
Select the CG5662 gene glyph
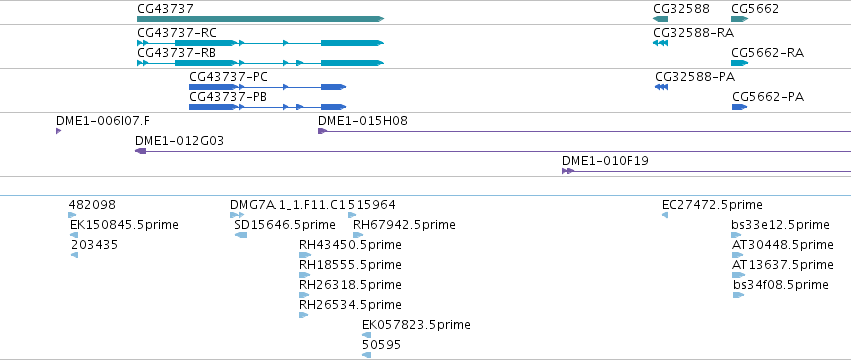click(740, 19)
